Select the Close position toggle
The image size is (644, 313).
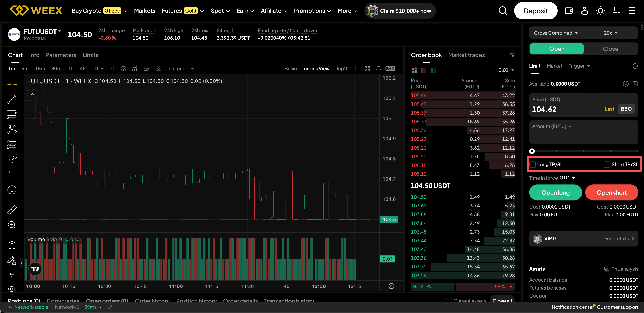610,49
